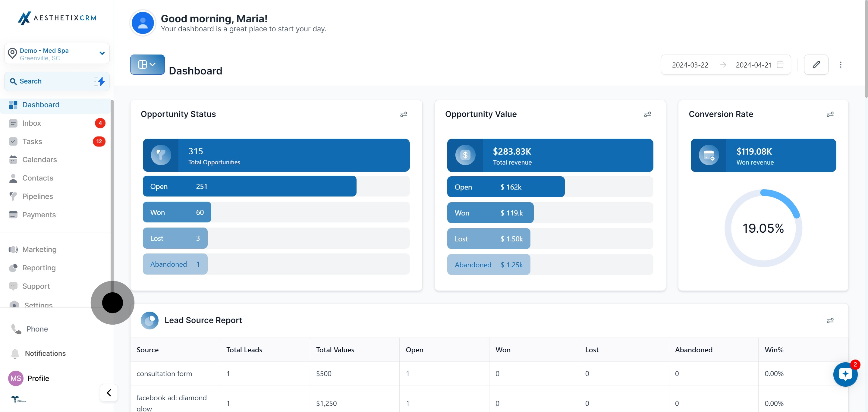
Task: Click into the sidebar Search field
Action: 51,81
